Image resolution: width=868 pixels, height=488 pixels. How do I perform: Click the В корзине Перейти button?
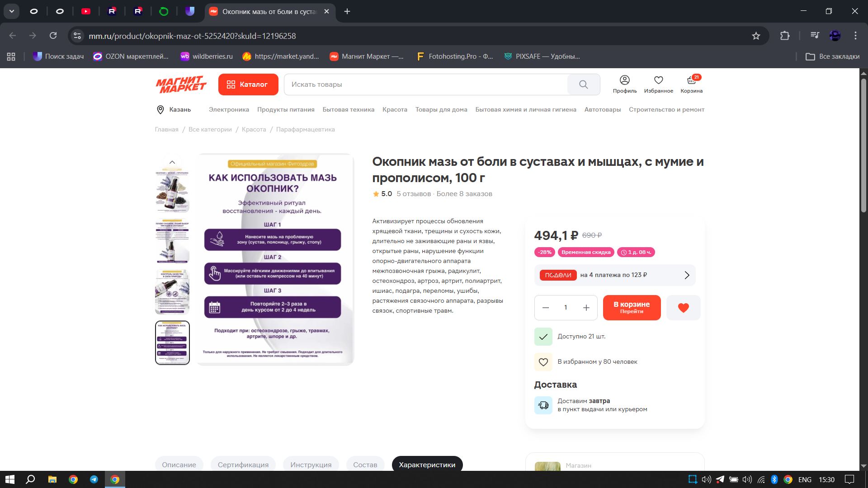[632, 308]
